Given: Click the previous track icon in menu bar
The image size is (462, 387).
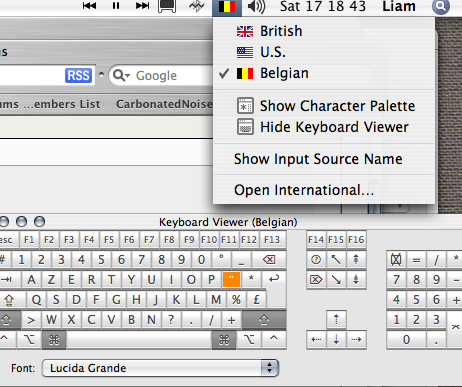Looking at the screenshot, I should click(x=89, y=6).
